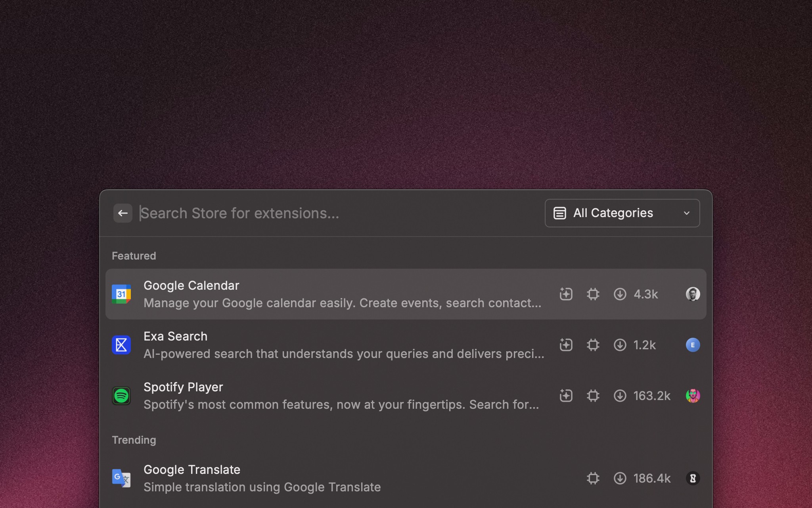Click the chip icon in Exa Search row
The image size is (812, 508).
(x=593, y=345)
